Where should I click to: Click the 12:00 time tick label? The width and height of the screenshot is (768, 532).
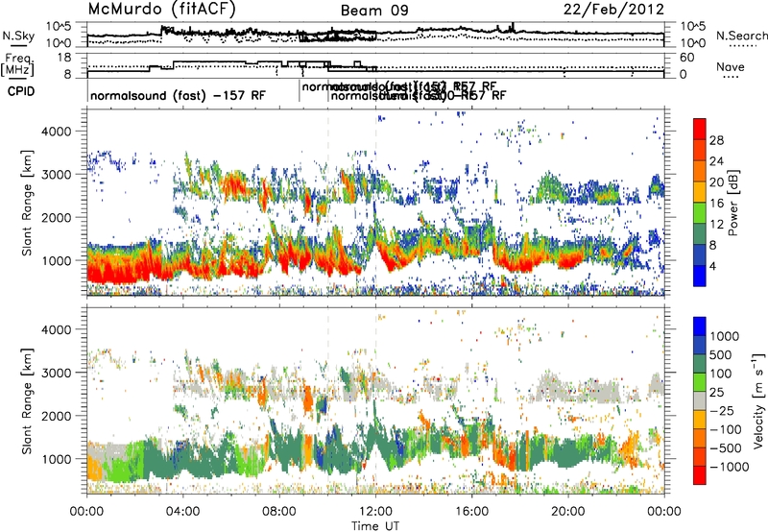click(375, 512)
